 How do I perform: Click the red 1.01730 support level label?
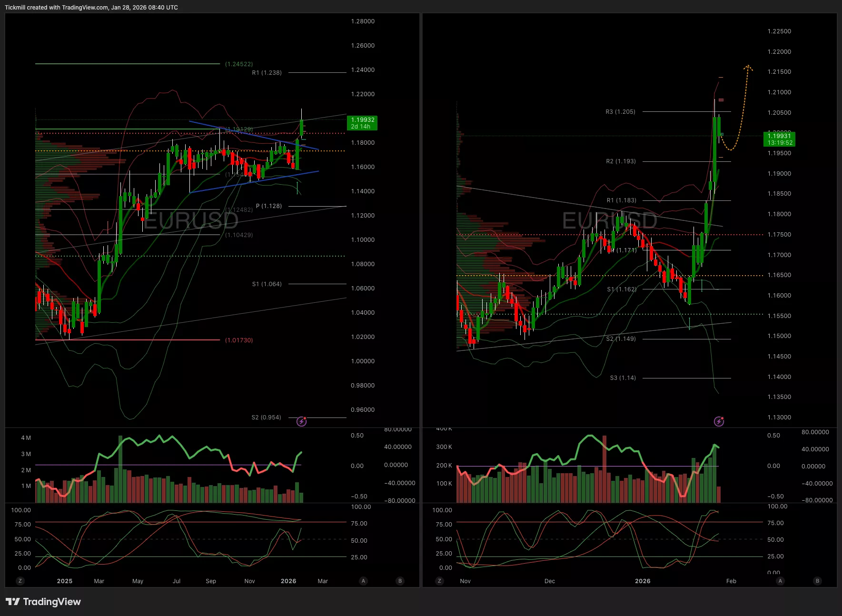(x=239, y=340)
